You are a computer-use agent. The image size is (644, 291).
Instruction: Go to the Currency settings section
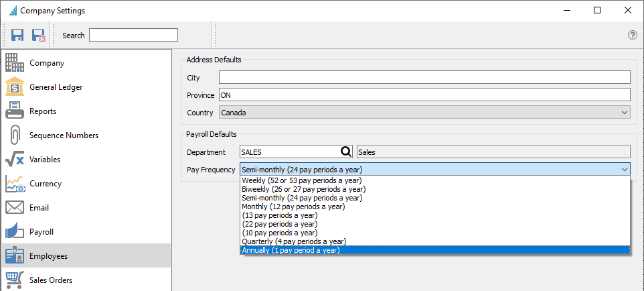click(x=45, y=184)
